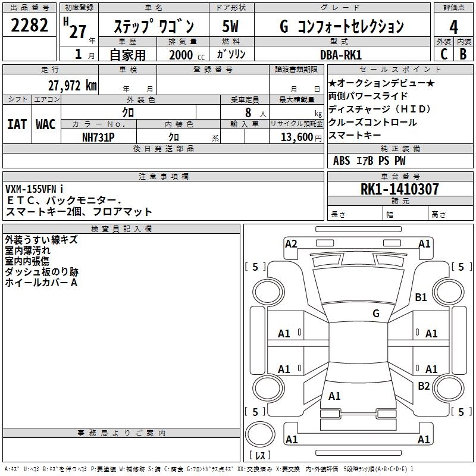Select model code DBA-RK1
Viewport: 476px width, 476px height.
341,55
